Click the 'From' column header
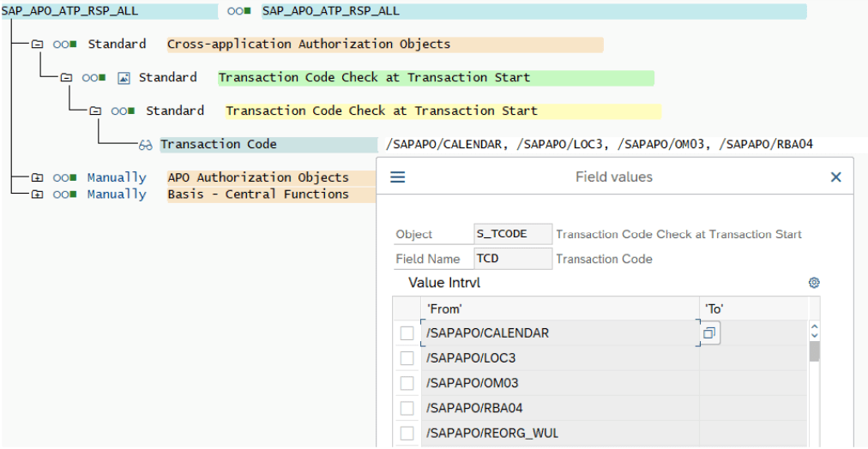 560,309
